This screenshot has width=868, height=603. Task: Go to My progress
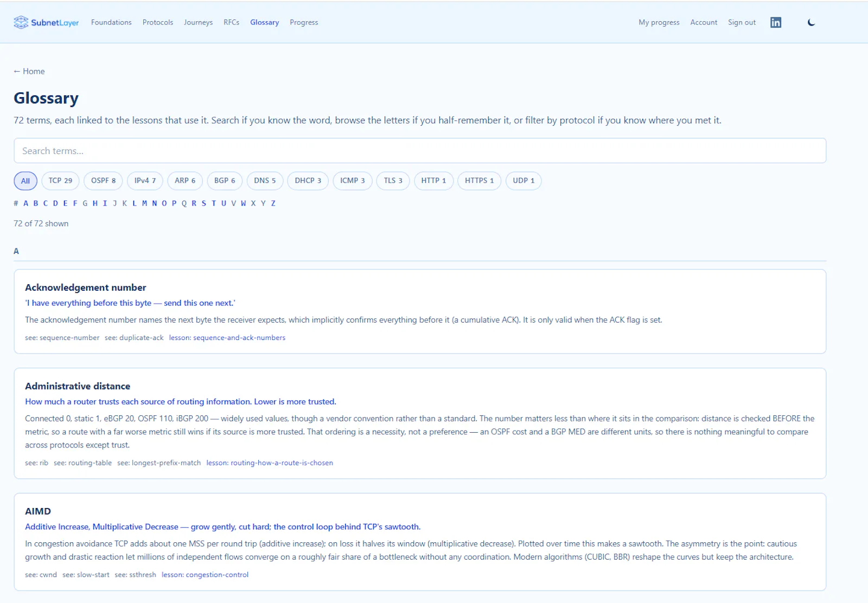point(659,22)
